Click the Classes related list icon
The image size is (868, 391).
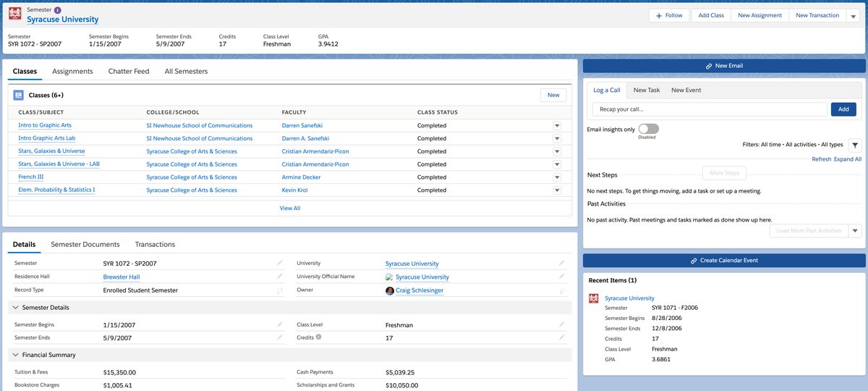coord(18,95)
